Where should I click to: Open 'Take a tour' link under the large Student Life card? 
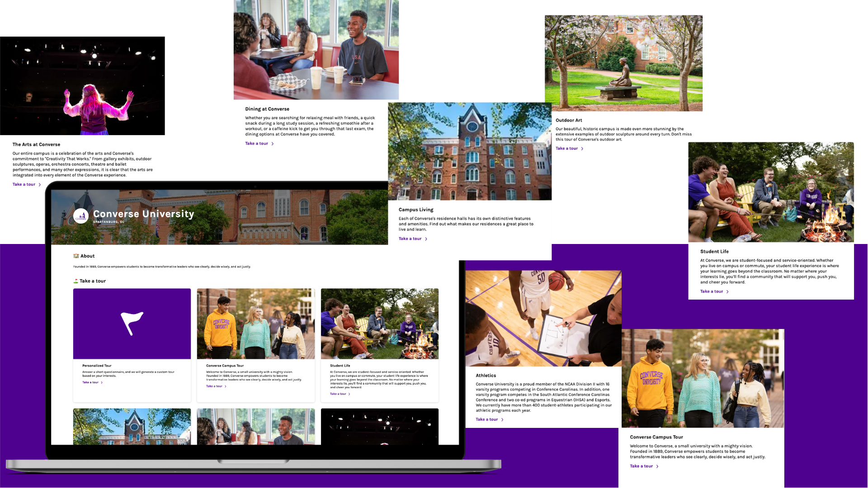pos(712,291)
